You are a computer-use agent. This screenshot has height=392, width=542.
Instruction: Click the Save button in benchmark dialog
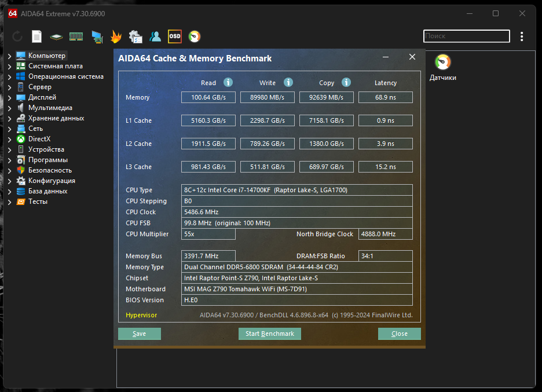pyautogui.click(x=139, y=334)
